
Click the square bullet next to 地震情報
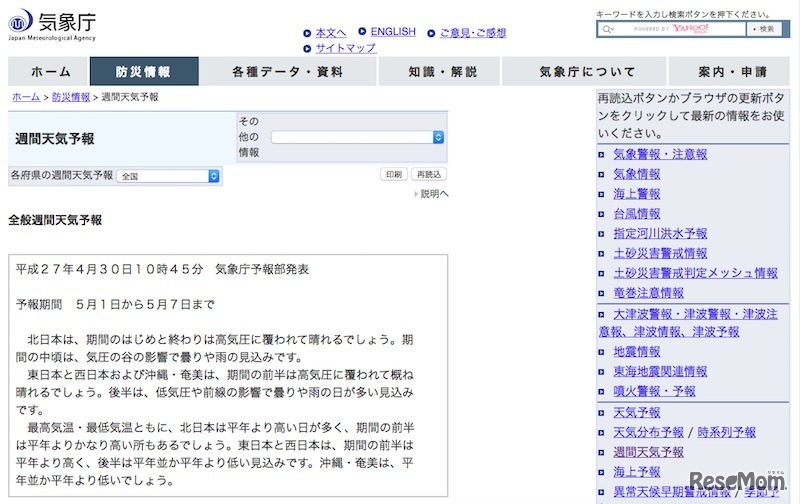[602, 352]
